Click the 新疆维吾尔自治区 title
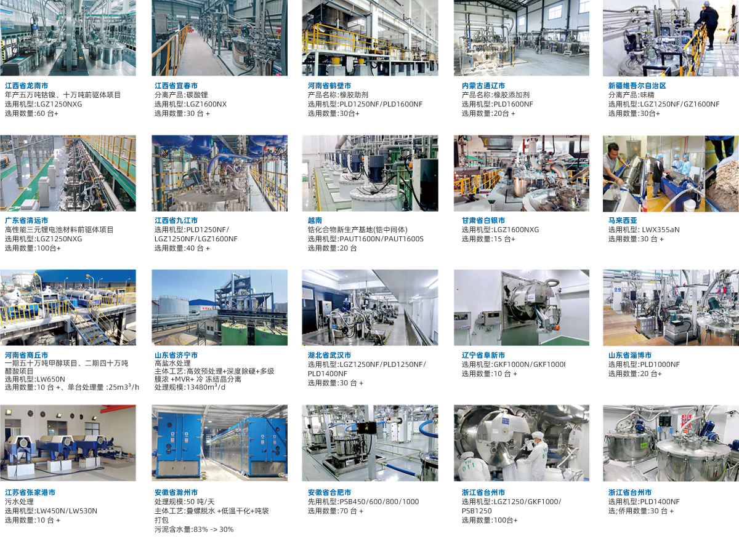The height and width of the screenshot is (560, 739). (x=637, y=86)
